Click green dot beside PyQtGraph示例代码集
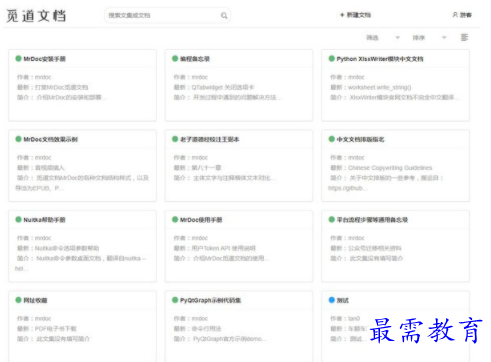This screenshot has width=491, height=362. pos(175,300)
